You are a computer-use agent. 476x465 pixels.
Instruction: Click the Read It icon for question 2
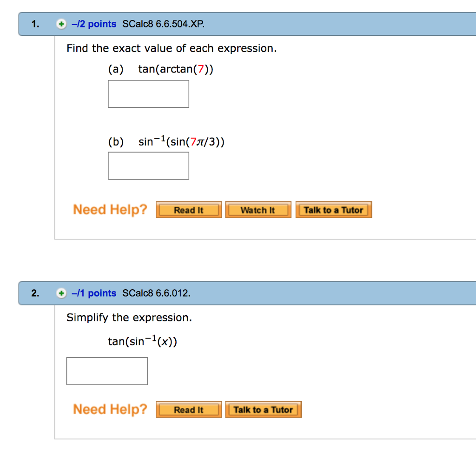pyautogui.click(x=188, y=409)
